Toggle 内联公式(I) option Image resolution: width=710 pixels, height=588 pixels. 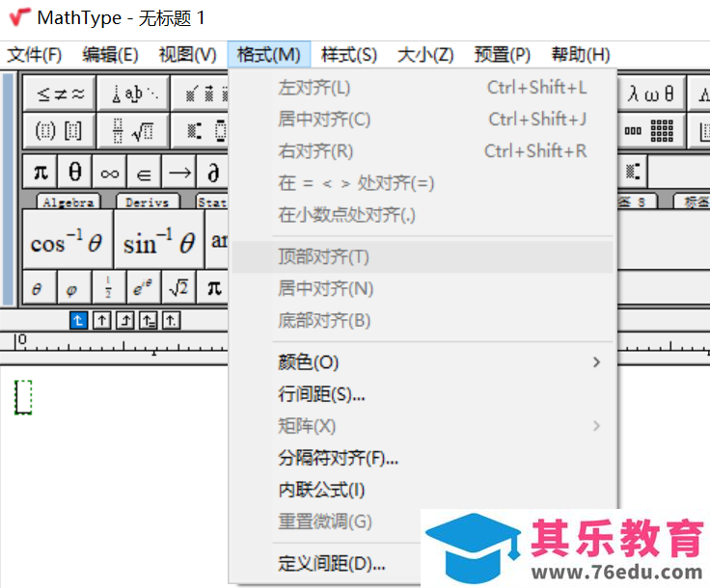(x=423, y=490)
